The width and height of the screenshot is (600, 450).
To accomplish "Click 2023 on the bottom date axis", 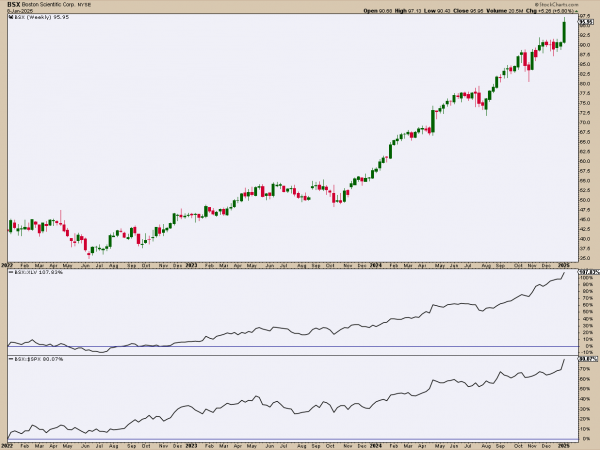I will point(191,446).
